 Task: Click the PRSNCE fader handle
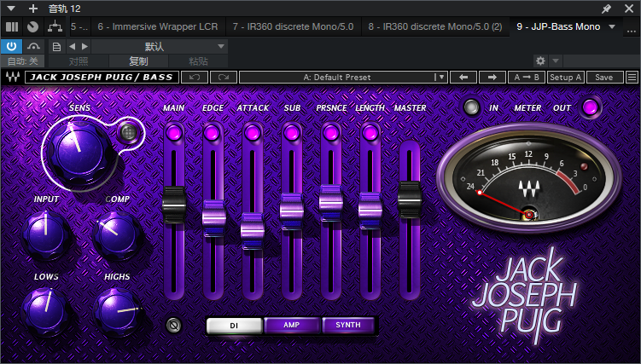point(330,203)
